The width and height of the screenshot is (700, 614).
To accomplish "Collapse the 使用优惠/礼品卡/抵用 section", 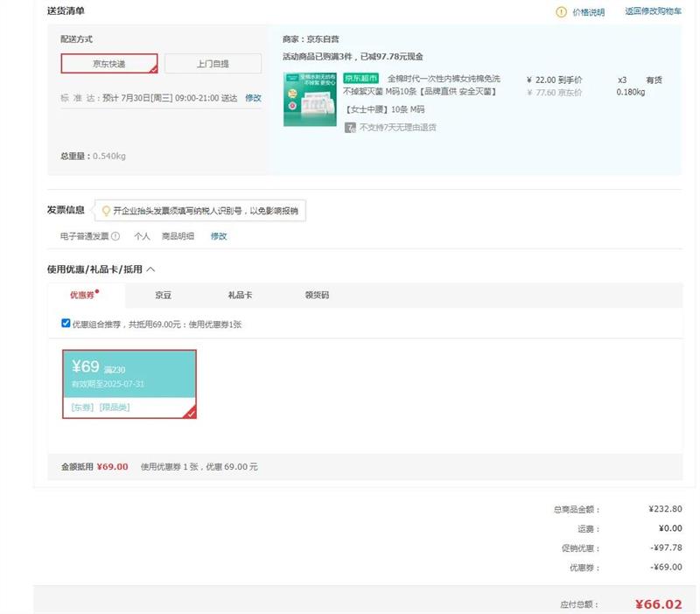I will pos(150,269).
